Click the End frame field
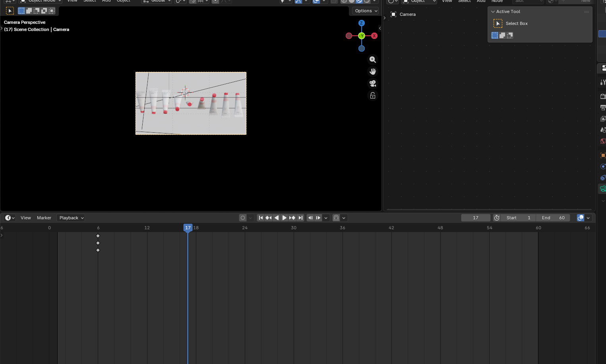Screen dimensions: 606x364 click(553, 218)
